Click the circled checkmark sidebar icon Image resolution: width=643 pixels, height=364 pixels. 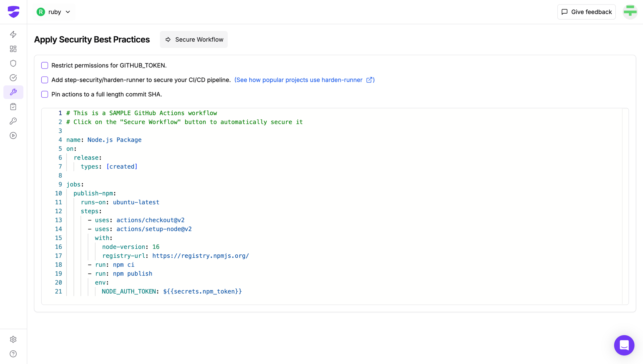13,78
